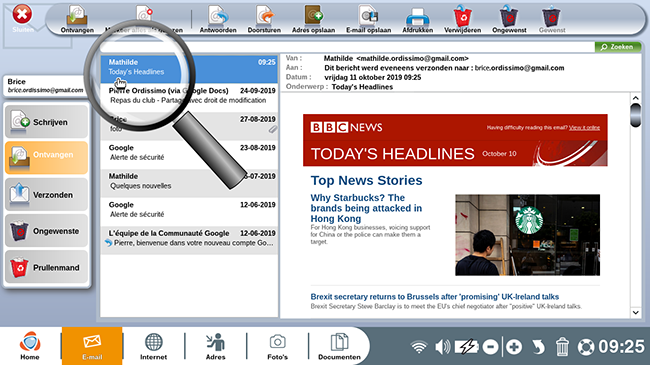Open the Ongewenste spam folder

[46, 231]
